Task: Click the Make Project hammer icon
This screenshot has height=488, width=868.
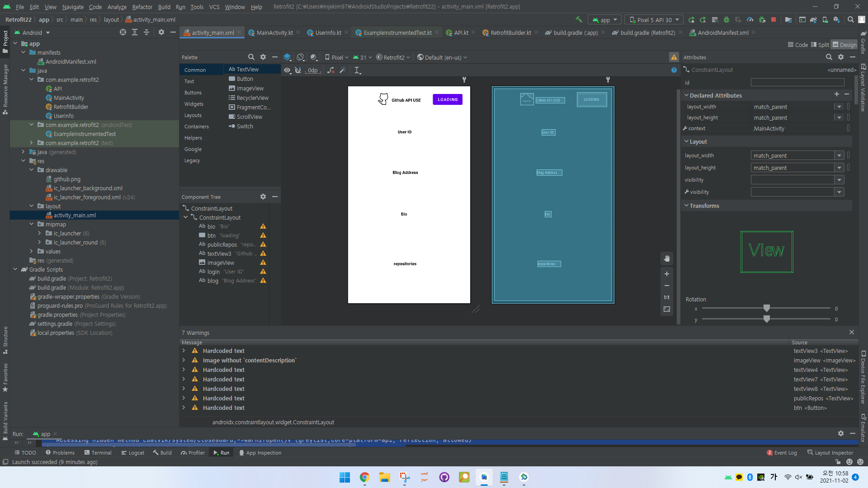Action: (x=579, y=19)
